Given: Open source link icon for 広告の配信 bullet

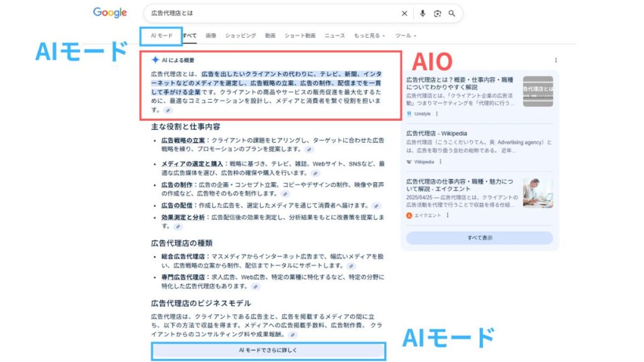Looking at the screenshot, I should coord(376,206).
